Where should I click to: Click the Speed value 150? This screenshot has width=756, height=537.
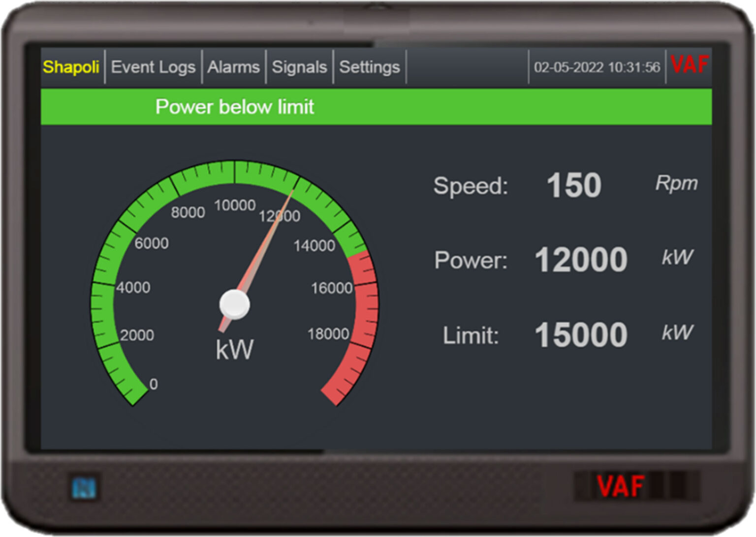[574, 185]
